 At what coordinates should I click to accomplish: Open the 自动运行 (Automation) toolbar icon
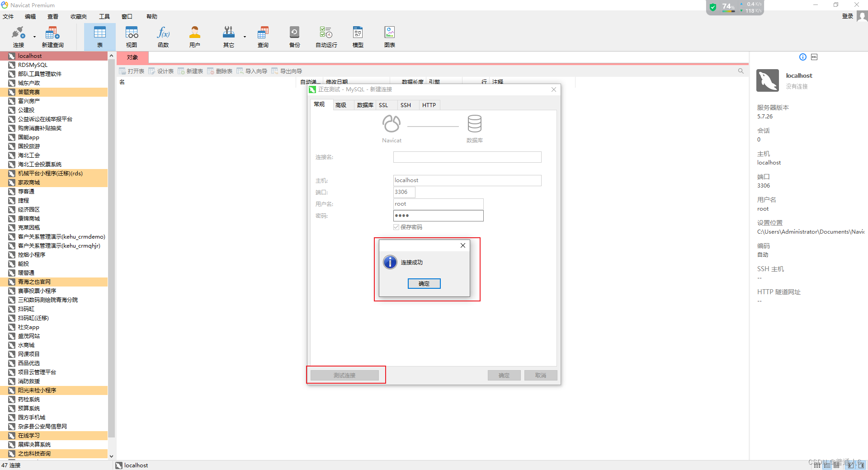(326, 37)
